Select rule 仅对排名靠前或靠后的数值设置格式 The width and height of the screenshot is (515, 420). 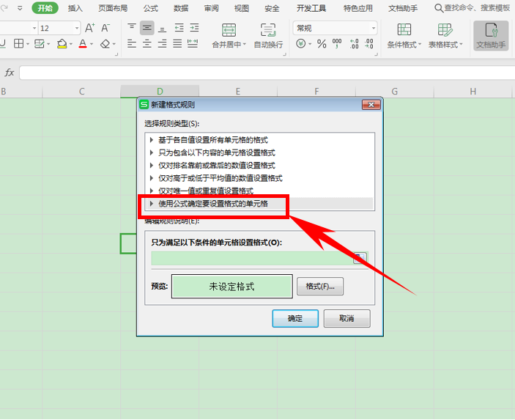click(x=259, y=166)
